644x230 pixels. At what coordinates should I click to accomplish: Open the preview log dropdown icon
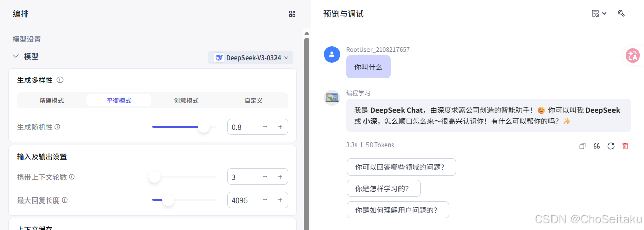(599, 14)
